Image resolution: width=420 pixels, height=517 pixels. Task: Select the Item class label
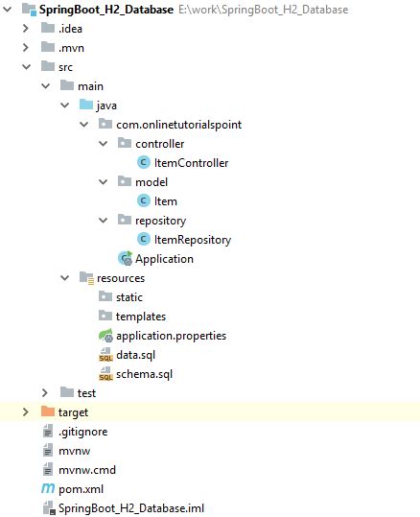166,200
